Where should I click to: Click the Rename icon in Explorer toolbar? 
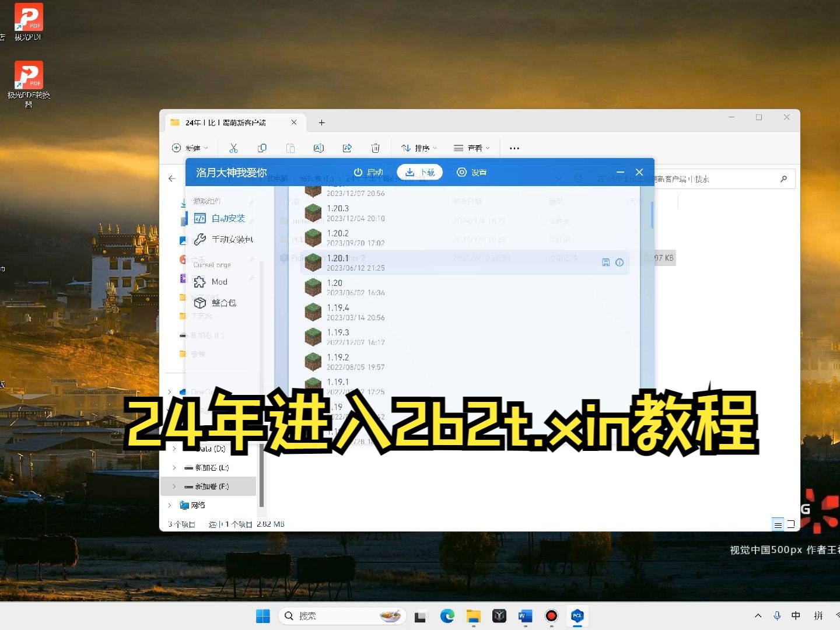(318, 148)
